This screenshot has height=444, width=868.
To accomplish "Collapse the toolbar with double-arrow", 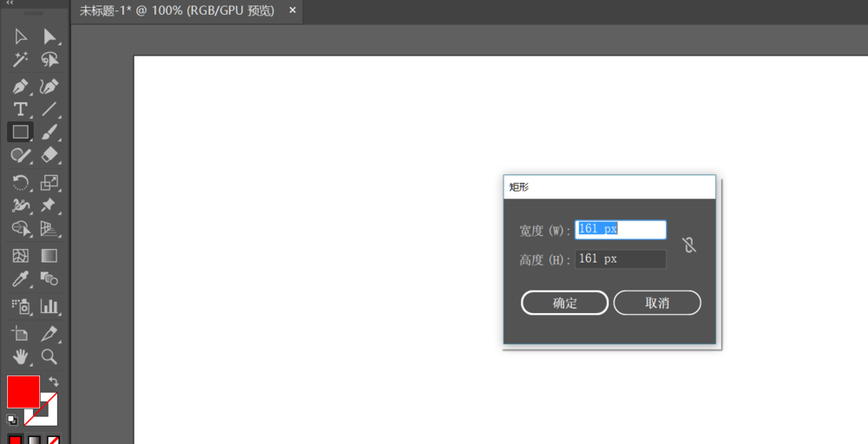I will coord(10,3).
